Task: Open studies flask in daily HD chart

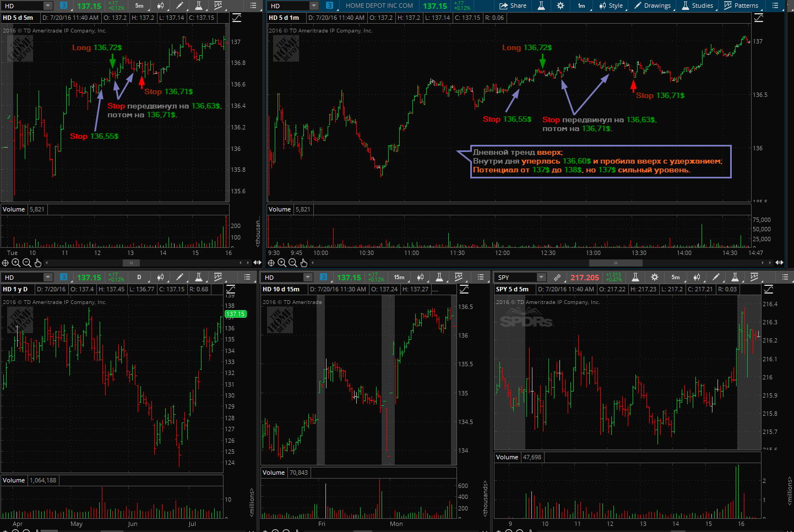Action: (199, 277)
